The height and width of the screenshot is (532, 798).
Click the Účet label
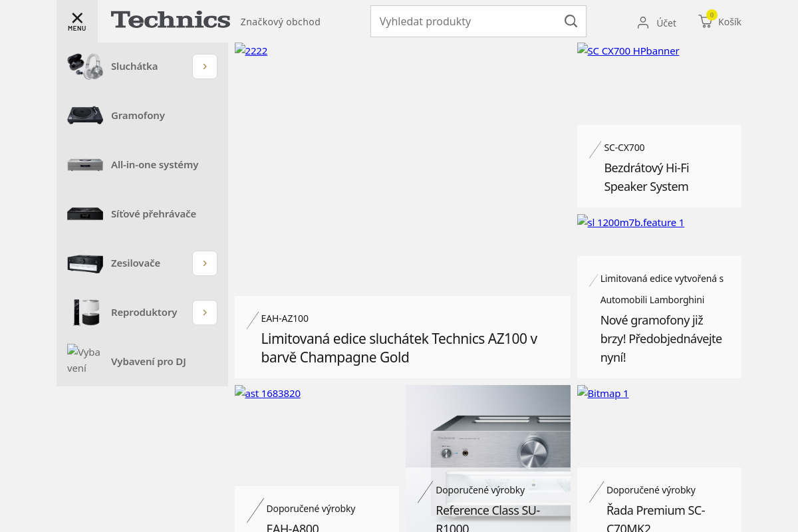(x=666, y=23)
